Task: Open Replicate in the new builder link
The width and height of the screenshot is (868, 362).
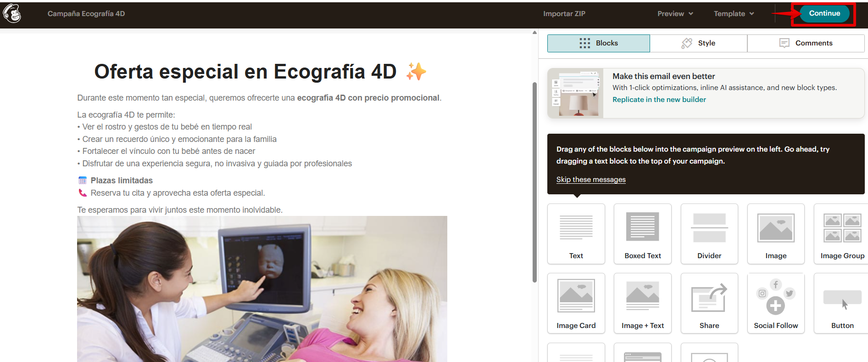Action: point(659,100)
